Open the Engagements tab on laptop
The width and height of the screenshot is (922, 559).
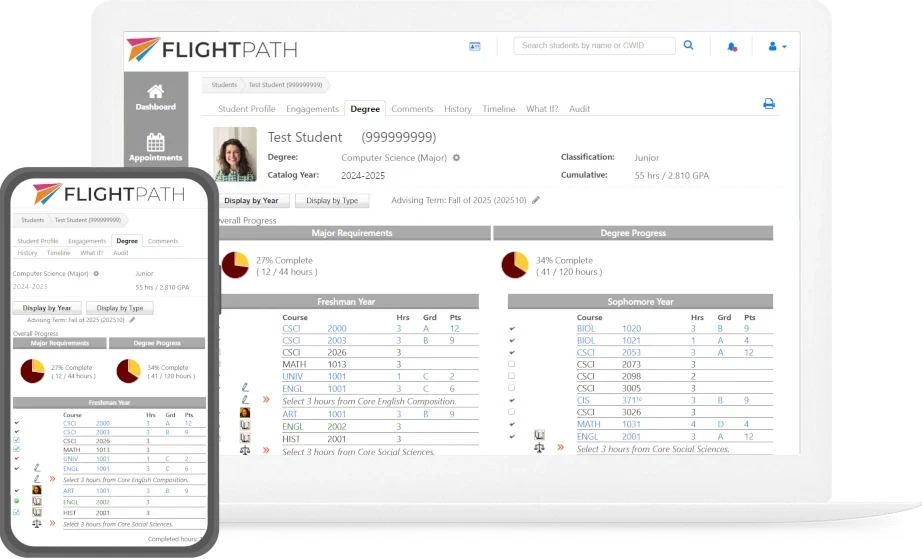tap(312, 109)
